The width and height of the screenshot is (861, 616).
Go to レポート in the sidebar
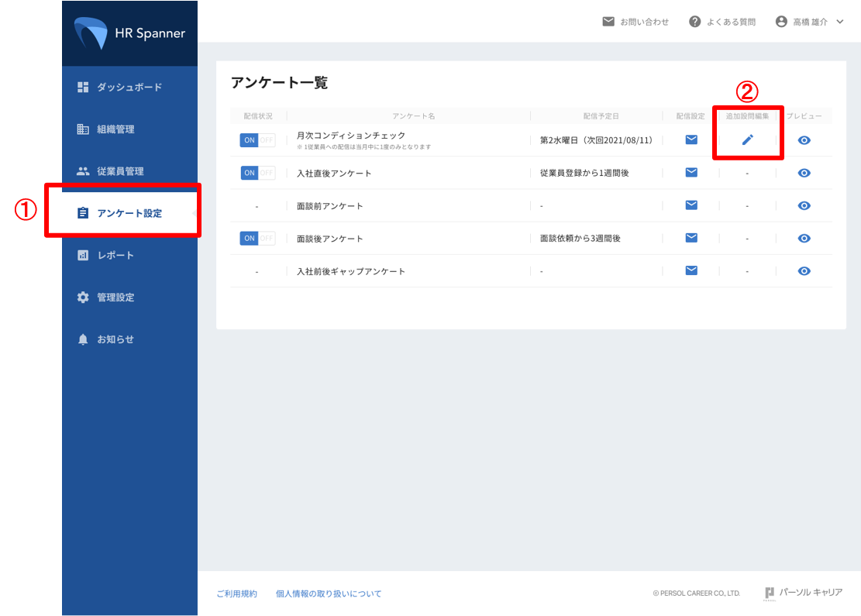(x=115, y=255)
